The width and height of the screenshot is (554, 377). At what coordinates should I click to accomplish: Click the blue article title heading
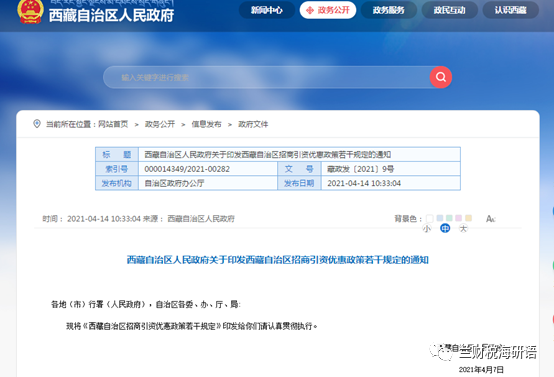click(278, 260)
